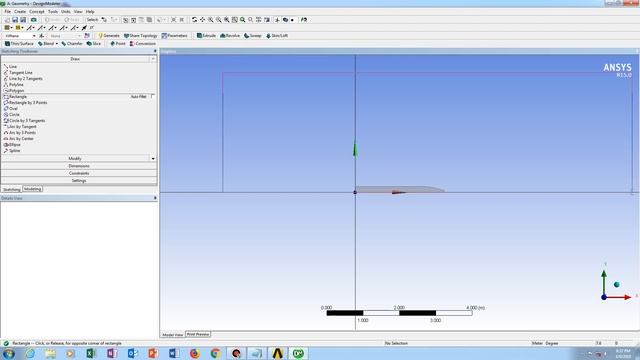Select Line by 2 Tangents tool

tap(23, 78)
